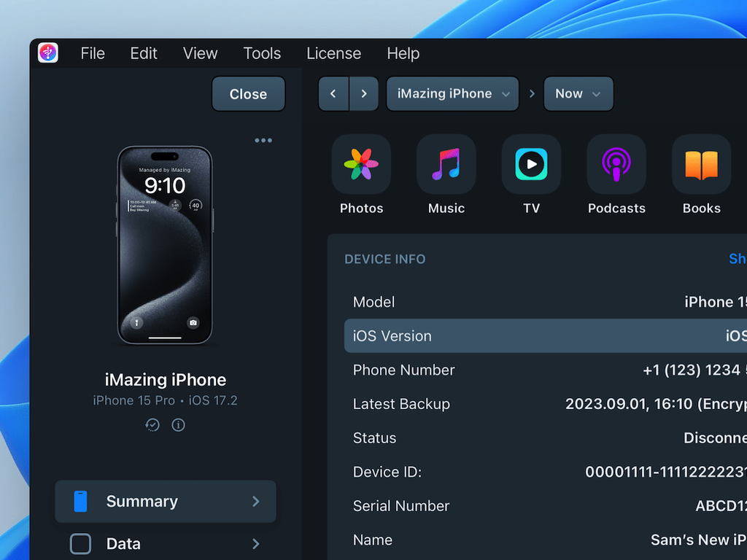Click the pairing checkmark icon under device name
Screen dimensions: 747x560
point(152,424)
